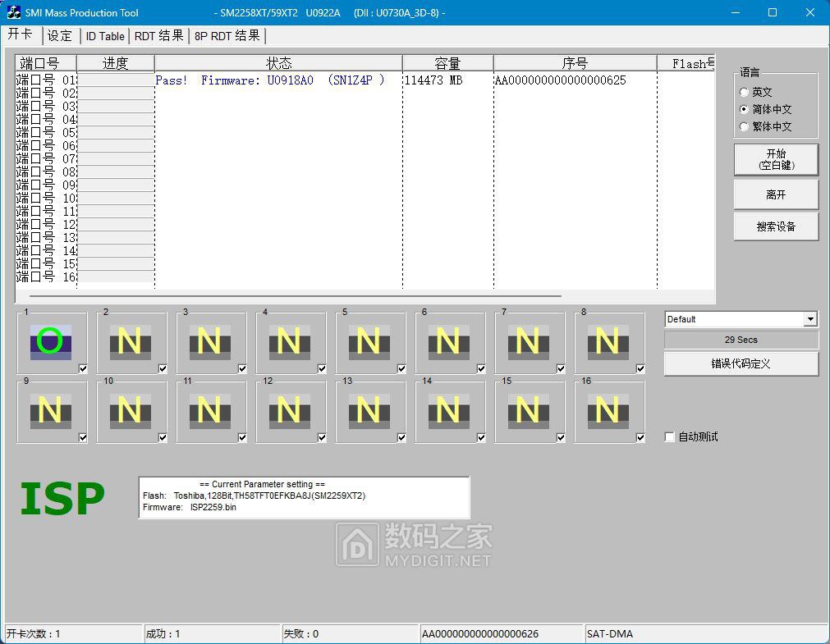Click port 2 N status icon

click(130, 341)
